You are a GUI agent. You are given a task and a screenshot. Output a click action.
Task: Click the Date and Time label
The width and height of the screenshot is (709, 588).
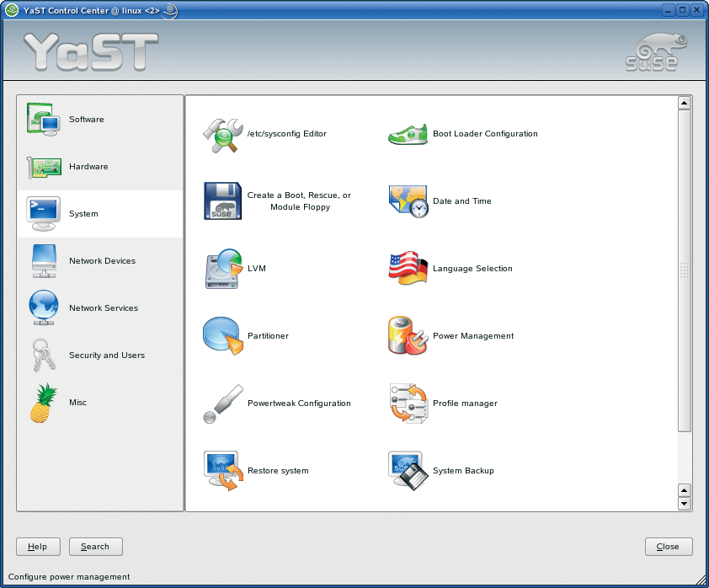point(462,201)
